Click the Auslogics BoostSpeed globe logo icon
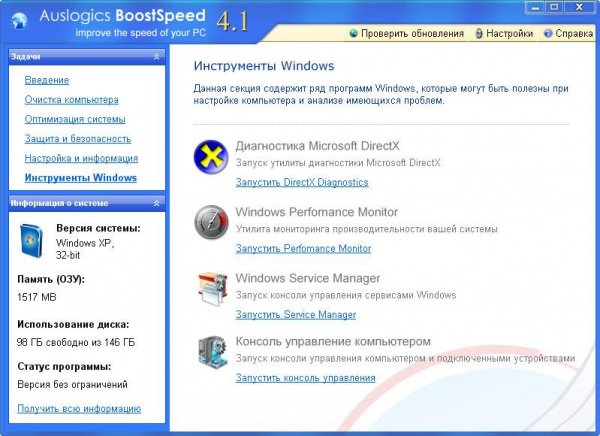Image resolution: width=600 pixels, height=436 pixels. pyautogui.click(x=19, y=20)
